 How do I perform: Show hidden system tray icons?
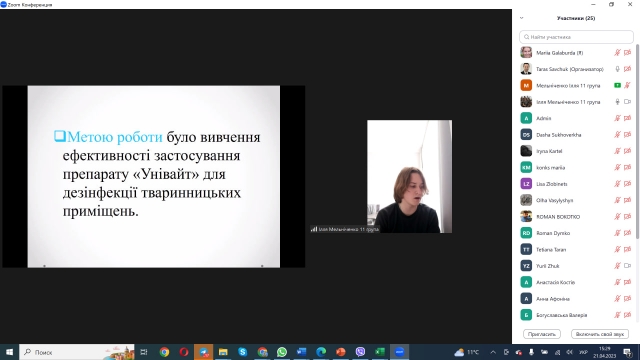[x=493, y=352]
